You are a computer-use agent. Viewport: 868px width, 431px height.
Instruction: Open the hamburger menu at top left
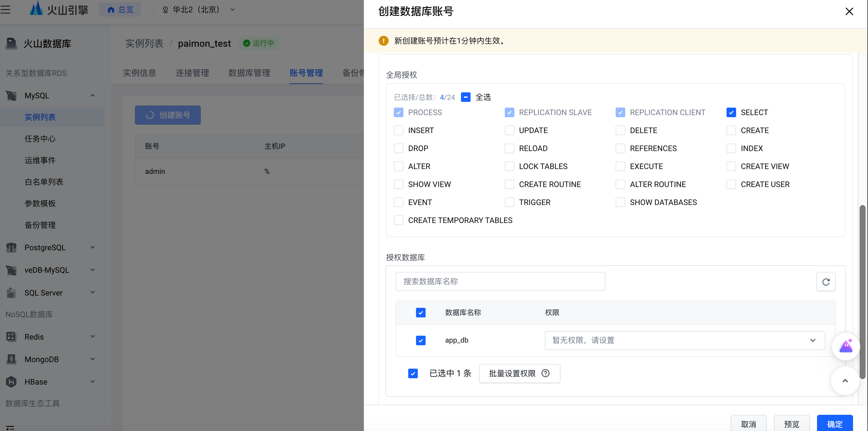[x=5, y=9]
